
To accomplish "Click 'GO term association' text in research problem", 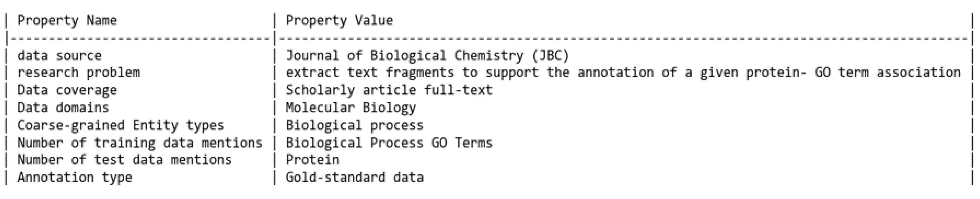I will [x=887, y=72].
